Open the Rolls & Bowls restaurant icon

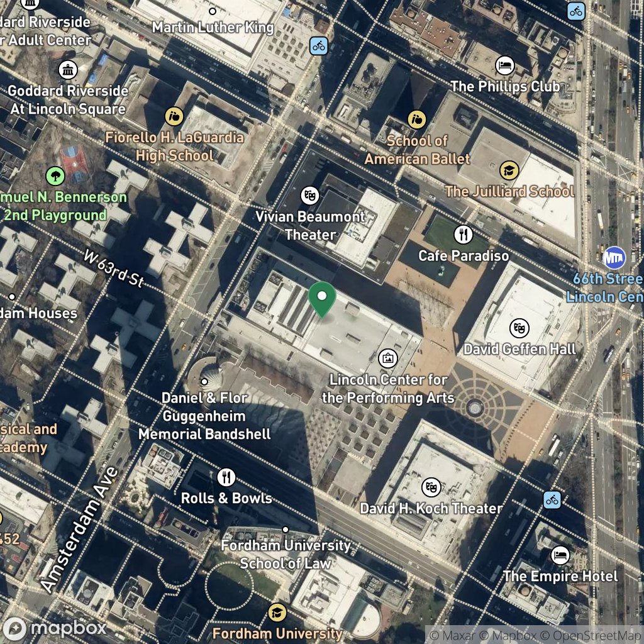[226, 477]
